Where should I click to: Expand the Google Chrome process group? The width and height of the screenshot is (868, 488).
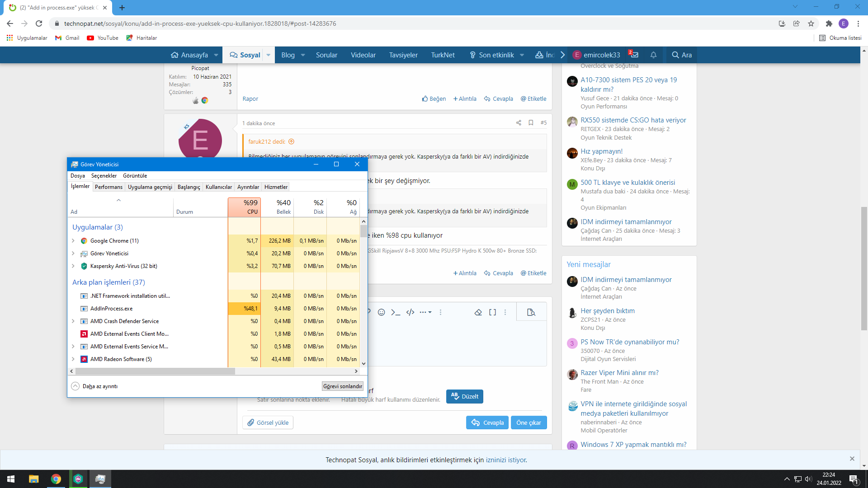pyautogui.click(x=73, y=241)
